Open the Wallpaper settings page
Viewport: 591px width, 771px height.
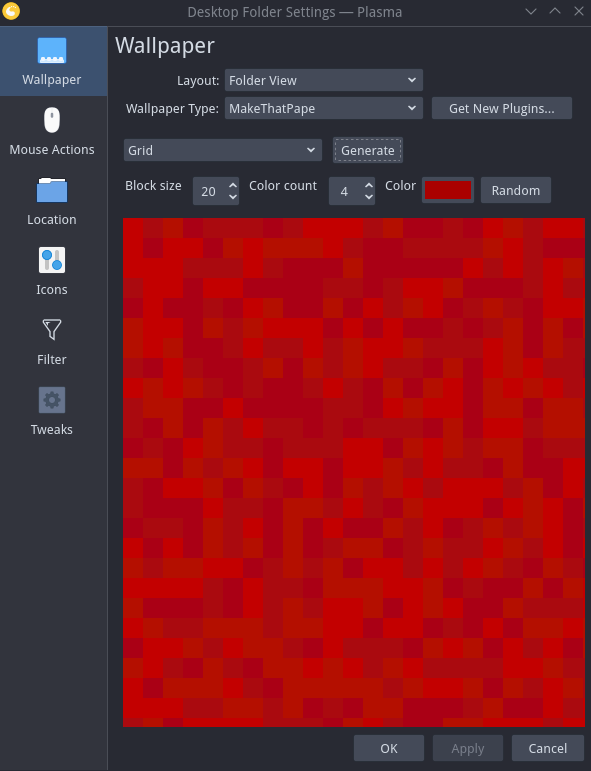[54, 61]
